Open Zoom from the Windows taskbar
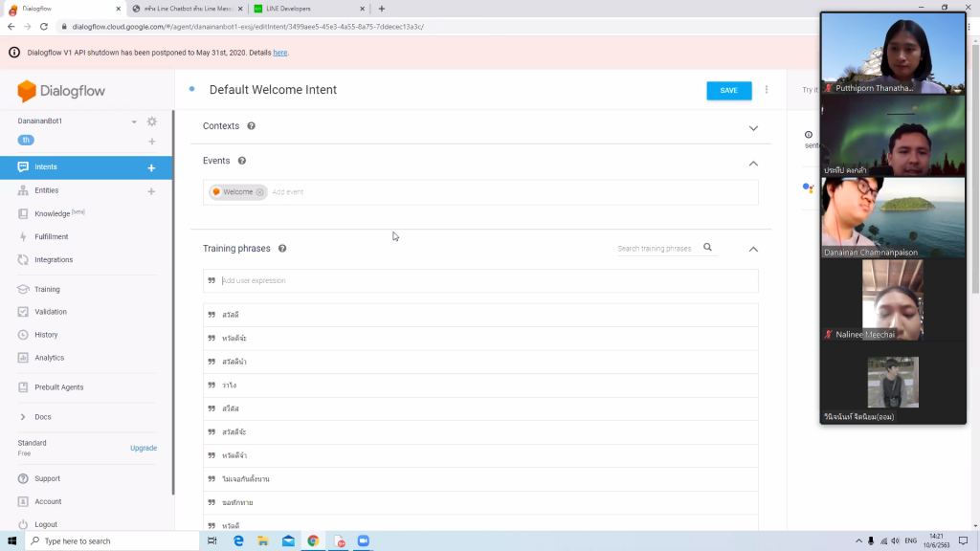 [x=363, y=540]
